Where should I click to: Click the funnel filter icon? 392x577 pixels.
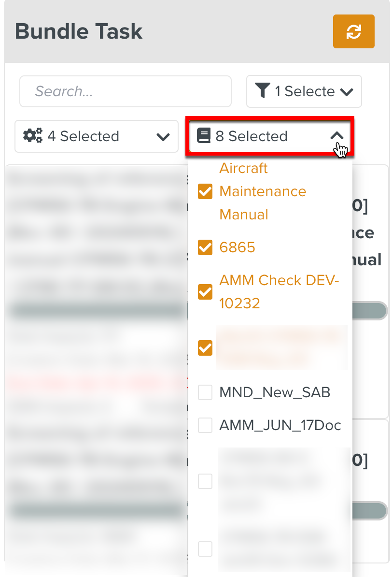(262, 91)
